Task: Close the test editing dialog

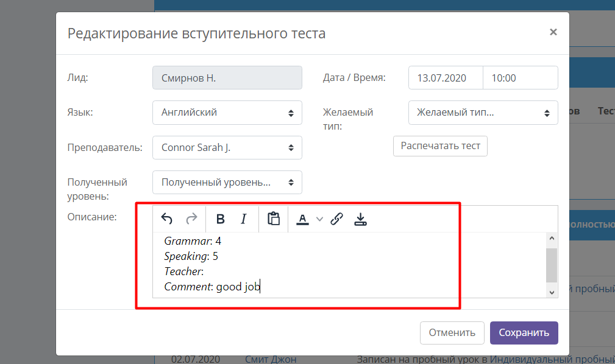Action: tap(553, 32)
